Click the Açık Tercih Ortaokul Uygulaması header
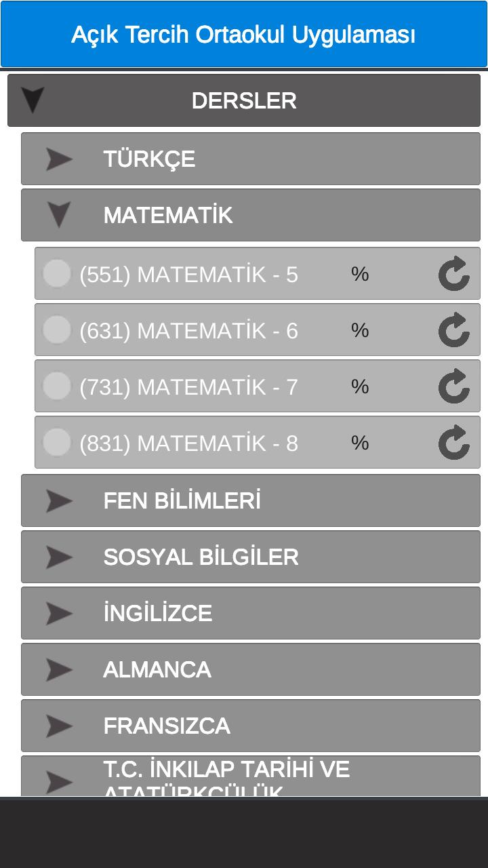 tap(244, 34)
